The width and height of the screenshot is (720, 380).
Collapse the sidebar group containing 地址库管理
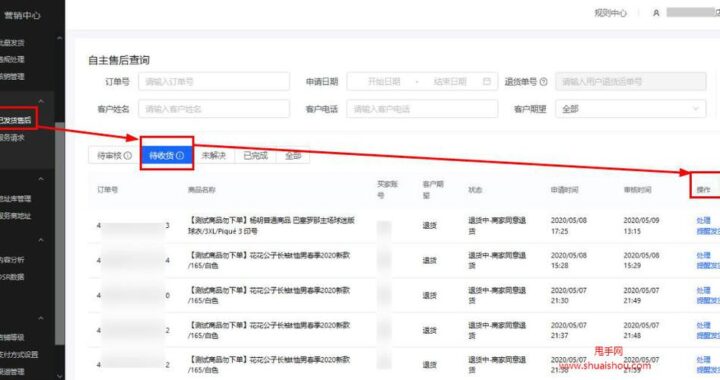(x=41, y=179)
